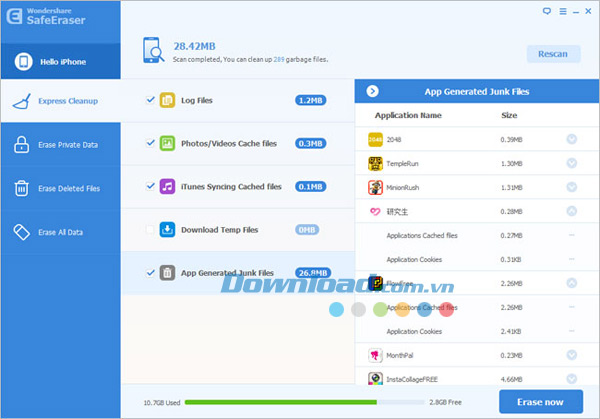Uncheck the Log Files checkbox
The height and width of the screenshot is (419, 600).
click(150, 101)
